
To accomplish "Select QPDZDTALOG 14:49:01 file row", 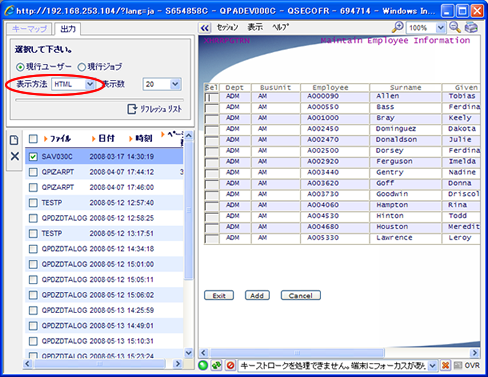I will click(x=104, y=325).
